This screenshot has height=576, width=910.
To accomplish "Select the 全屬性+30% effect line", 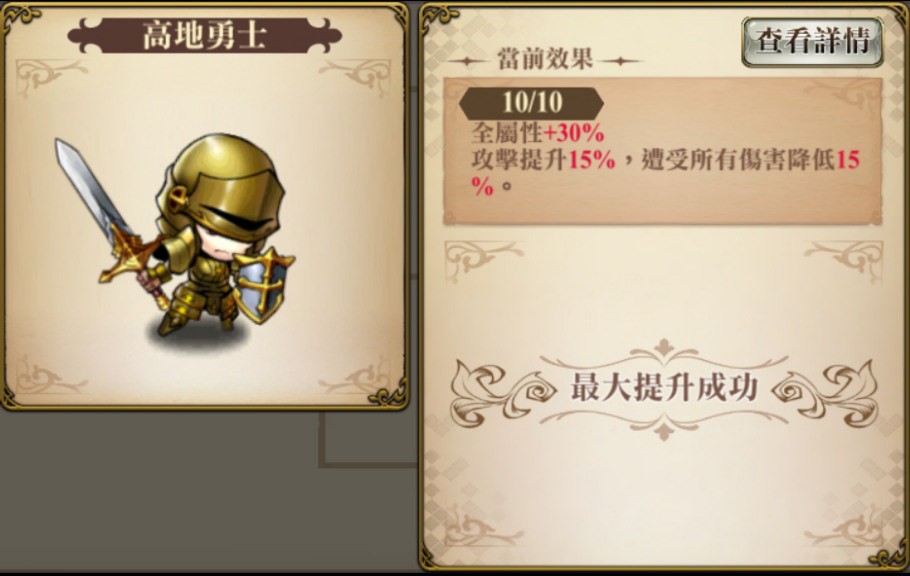I will pos(538,134).
